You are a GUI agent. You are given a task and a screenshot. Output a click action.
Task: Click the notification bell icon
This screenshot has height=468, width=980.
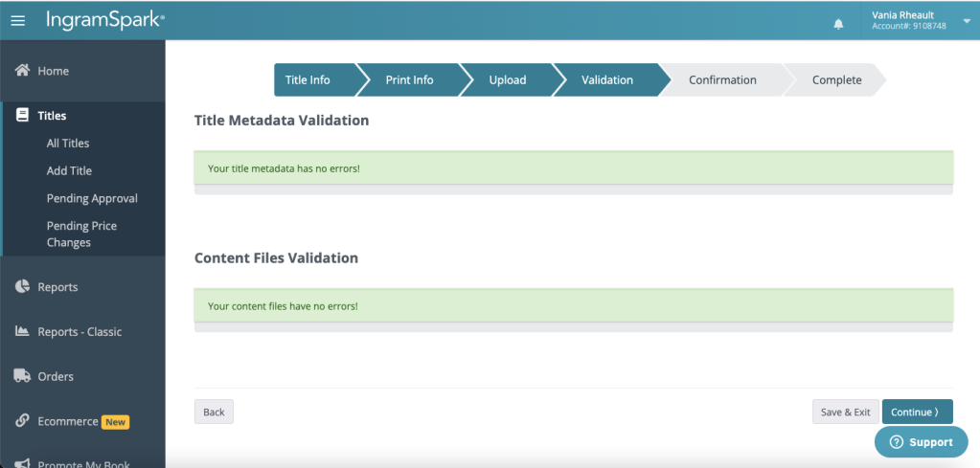coord(839,23)
